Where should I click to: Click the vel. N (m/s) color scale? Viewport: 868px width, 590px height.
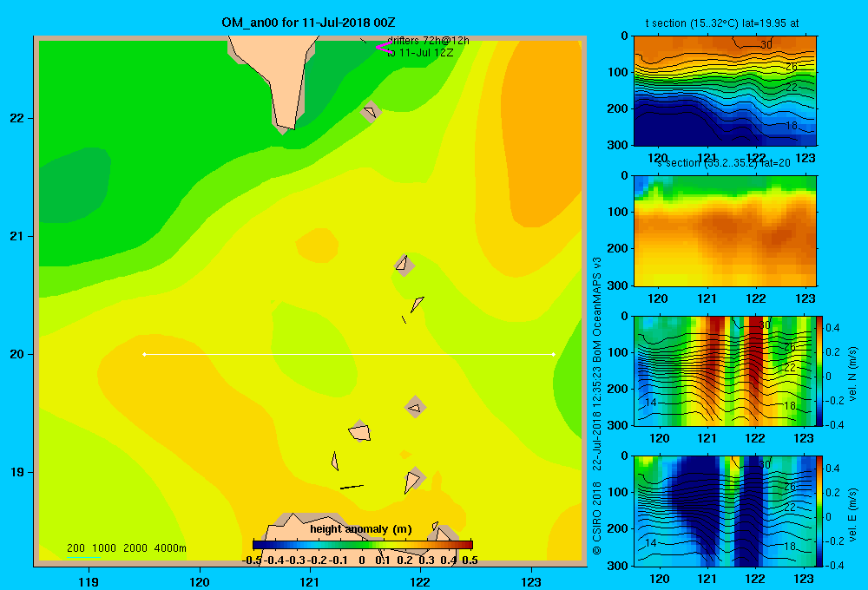(x=820, y=370)
